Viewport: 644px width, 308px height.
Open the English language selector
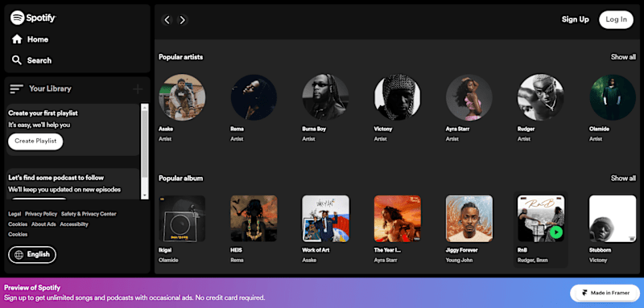pos(32,255)
